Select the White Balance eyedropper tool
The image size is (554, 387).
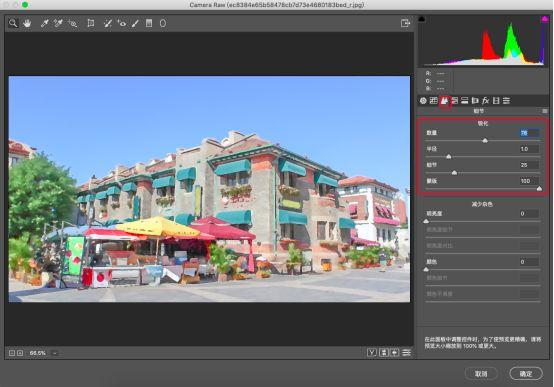45,23
